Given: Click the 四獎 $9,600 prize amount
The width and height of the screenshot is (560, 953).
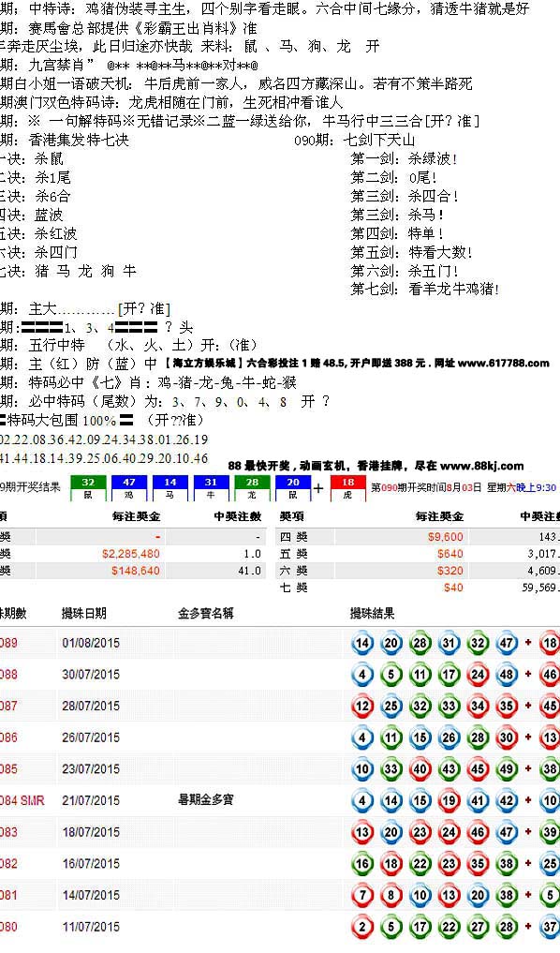Looking at the screenshot, I should coord(445,537).
